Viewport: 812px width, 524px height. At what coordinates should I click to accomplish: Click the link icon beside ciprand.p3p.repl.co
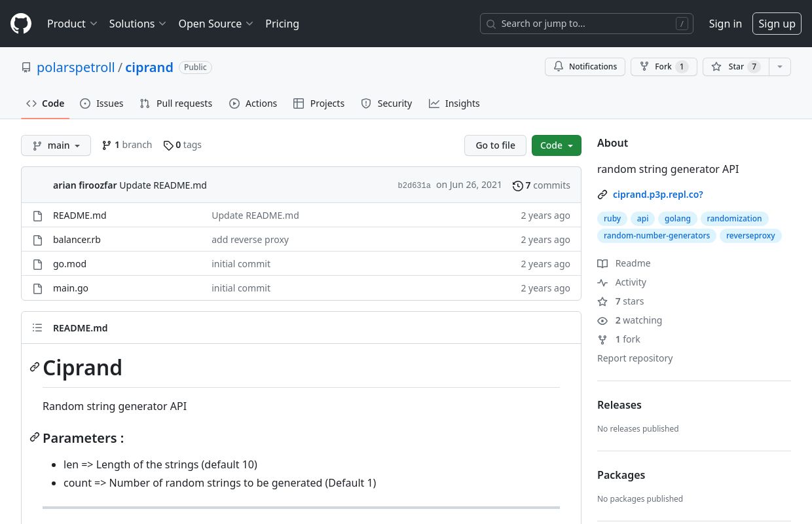tap(602, 195)
